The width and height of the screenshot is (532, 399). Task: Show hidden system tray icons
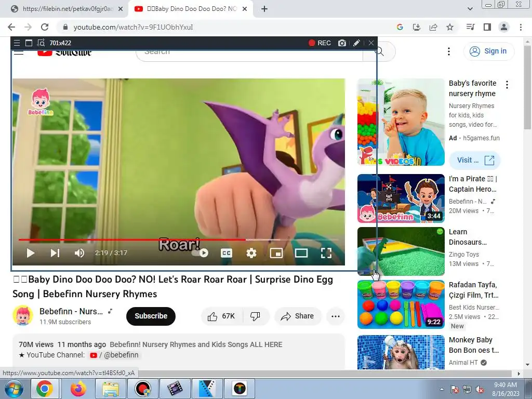tap(442, 390)
